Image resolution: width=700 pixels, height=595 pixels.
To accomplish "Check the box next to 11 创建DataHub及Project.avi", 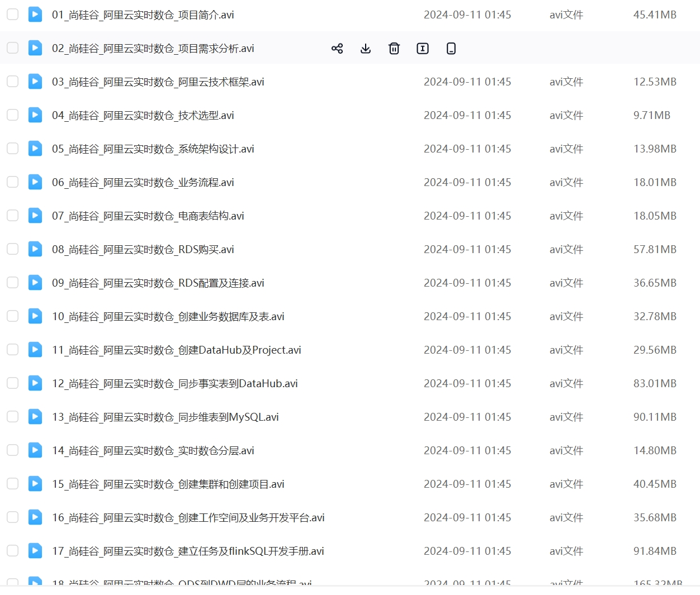I will pos(12,350).
